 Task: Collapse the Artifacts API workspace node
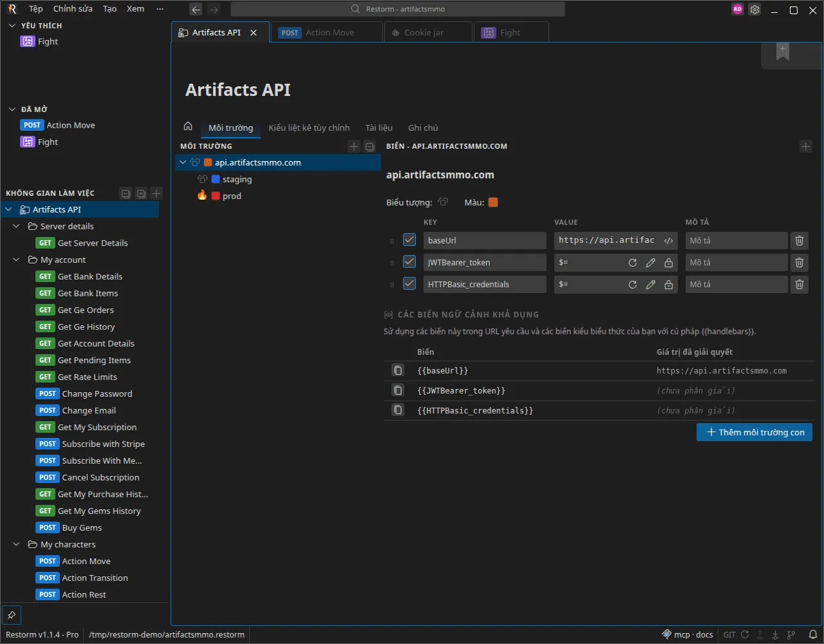click(9, 209)
